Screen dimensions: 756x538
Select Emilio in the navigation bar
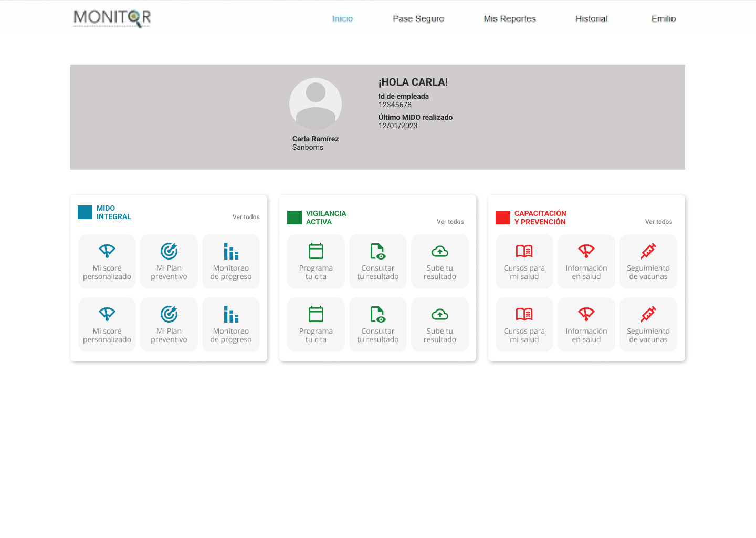coord(663,19)
